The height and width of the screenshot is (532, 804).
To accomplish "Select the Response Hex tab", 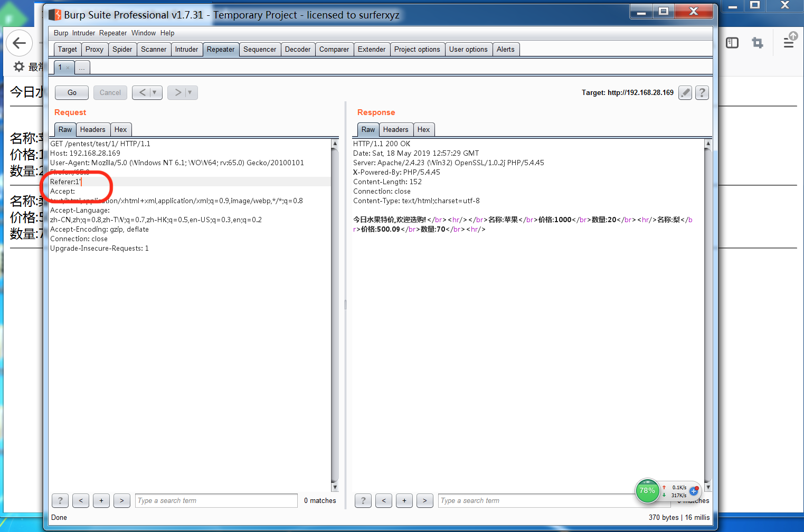I will (424, 129).
